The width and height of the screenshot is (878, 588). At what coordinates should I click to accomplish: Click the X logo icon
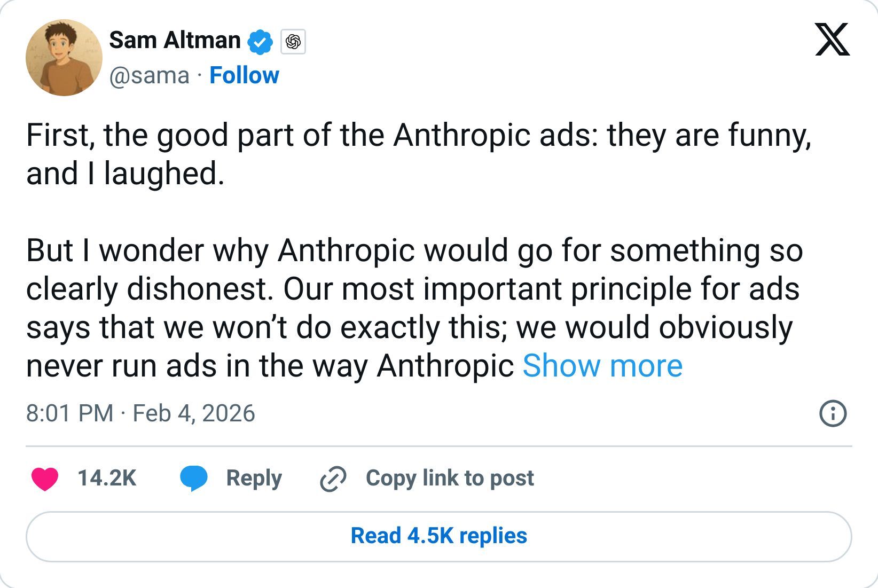(832, 40)
